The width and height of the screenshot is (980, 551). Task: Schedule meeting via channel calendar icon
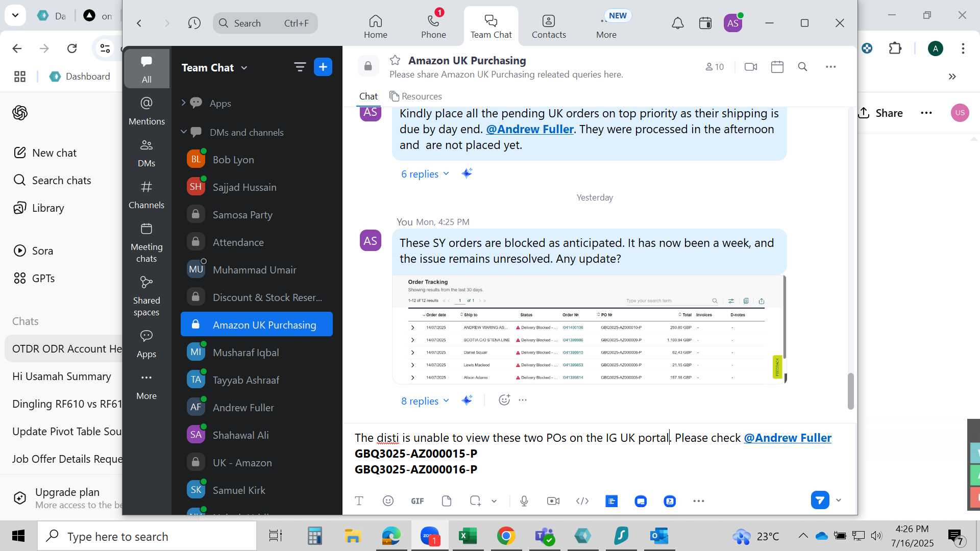(x=777, y=67)
